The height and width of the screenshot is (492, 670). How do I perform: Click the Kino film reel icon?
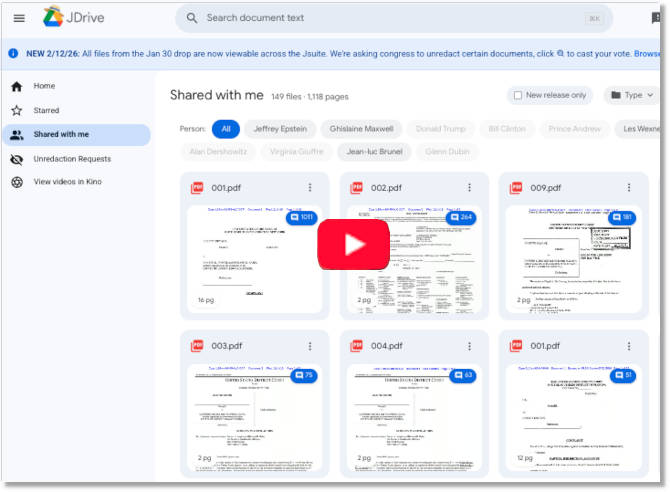click(17, 182)
